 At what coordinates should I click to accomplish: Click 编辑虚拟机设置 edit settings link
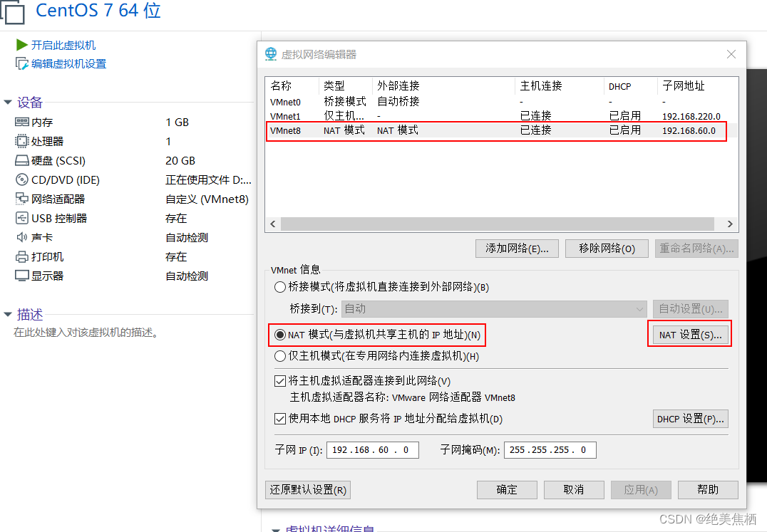tap(69, 64)
